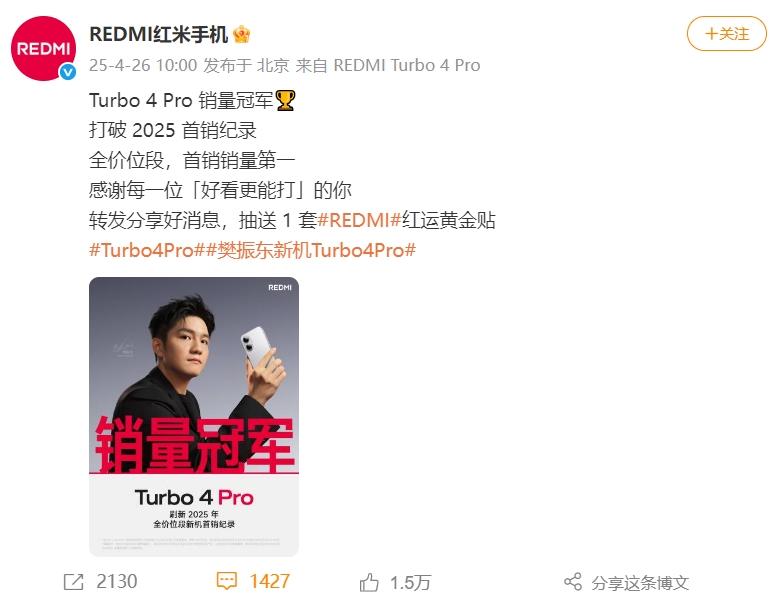Image resolution: width=781 pixels, height=606 pixels.
Task: Click the 2130 repost count
Action: pyautogui.click(x=117, y=582)
